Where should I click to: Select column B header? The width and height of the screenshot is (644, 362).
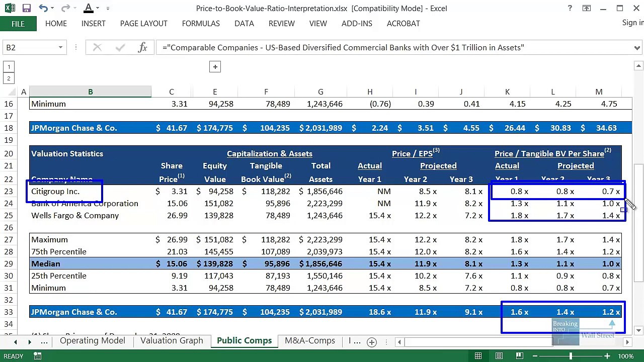coord(90,92)
